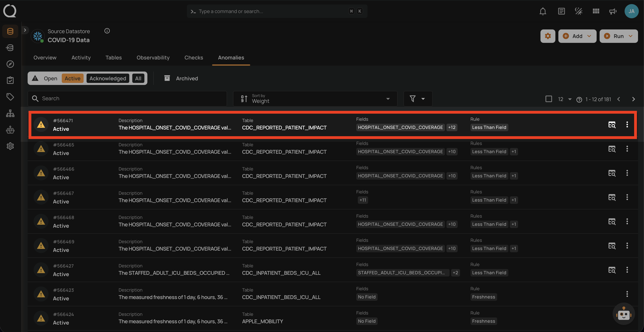Screen dimensions: 644x332
Task: Click the datastore info icon
Action: (x=107, y=31)
